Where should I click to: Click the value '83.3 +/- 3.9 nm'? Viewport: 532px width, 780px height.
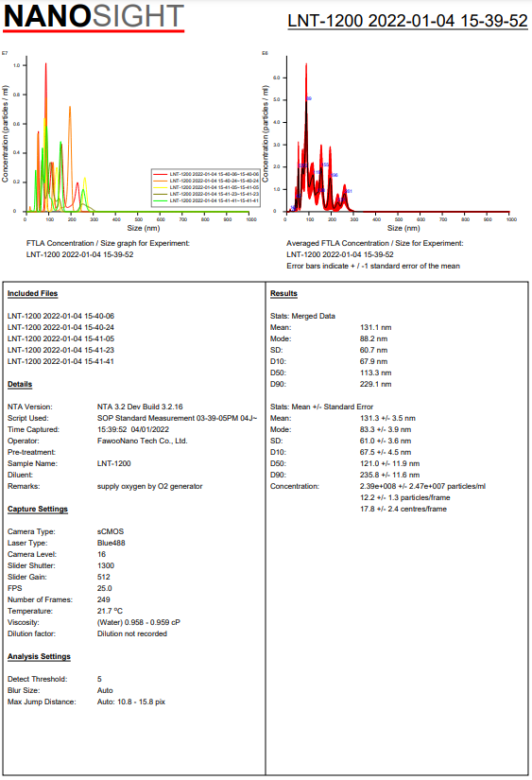point(386,430)
